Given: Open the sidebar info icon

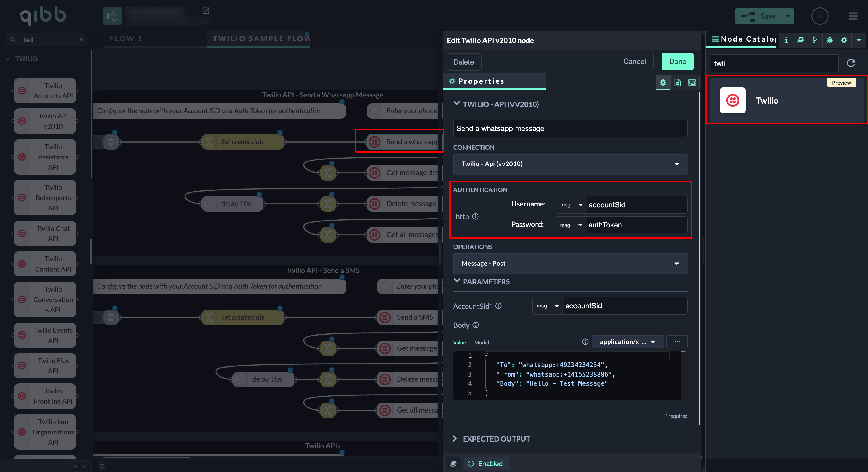Looking at the screenshot, I should (786, 40).
